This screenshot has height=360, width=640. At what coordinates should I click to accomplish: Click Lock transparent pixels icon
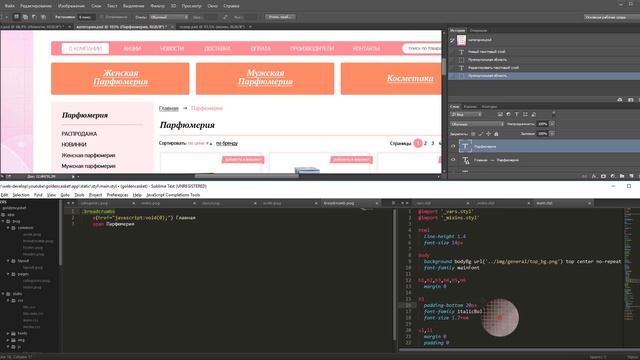[x=473, y=133]
